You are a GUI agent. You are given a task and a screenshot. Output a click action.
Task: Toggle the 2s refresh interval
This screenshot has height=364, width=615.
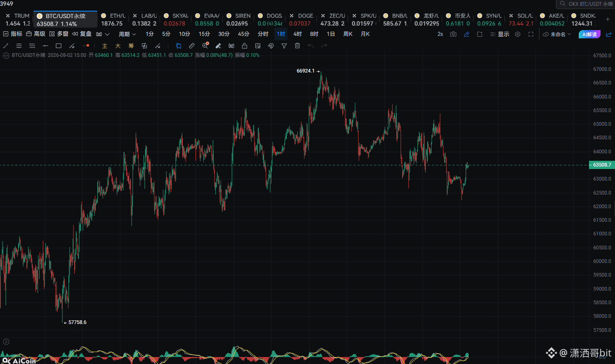tap(440, 34)
